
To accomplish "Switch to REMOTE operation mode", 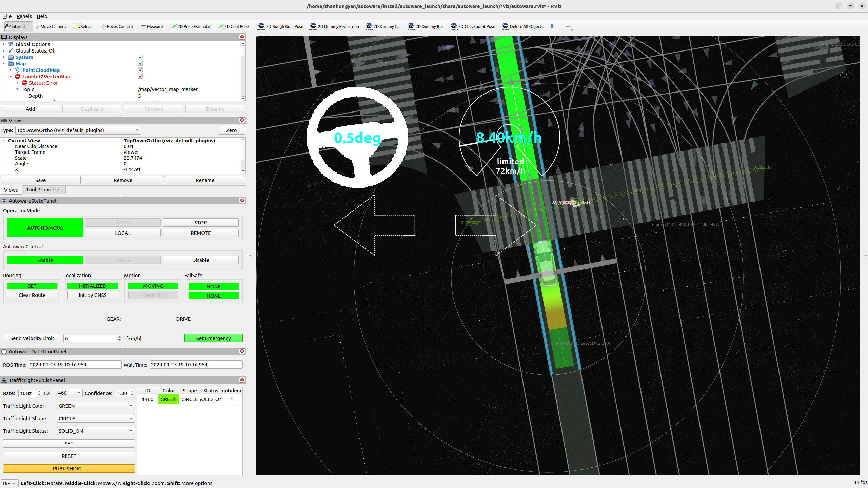I will tap(200, 233).
